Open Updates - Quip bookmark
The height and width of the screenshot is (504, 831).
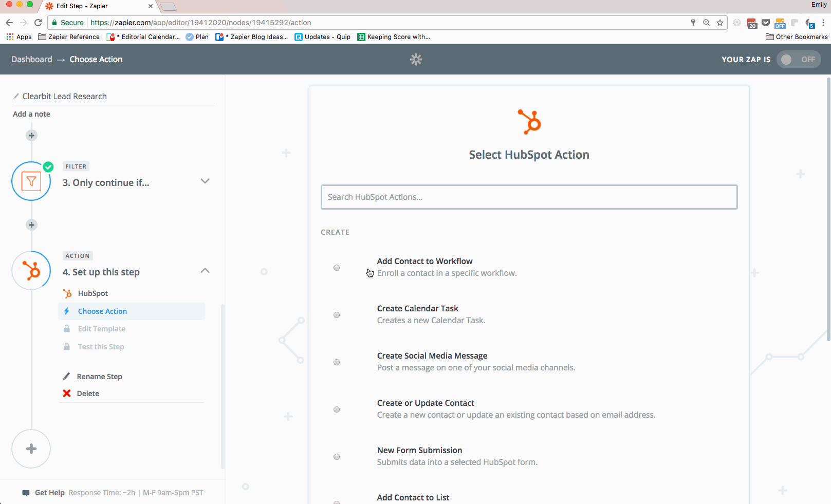pos(323,37)
